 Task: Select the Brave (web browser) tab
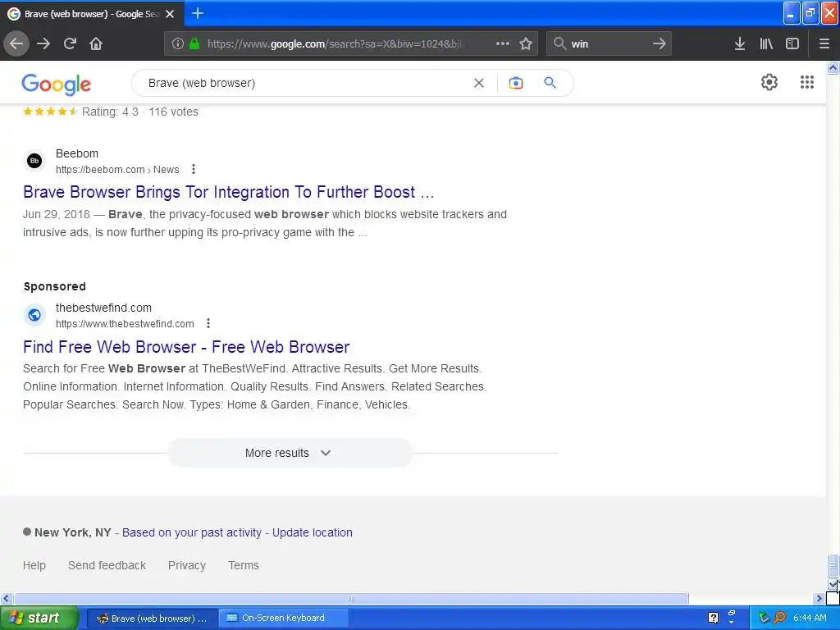(92, 14)
